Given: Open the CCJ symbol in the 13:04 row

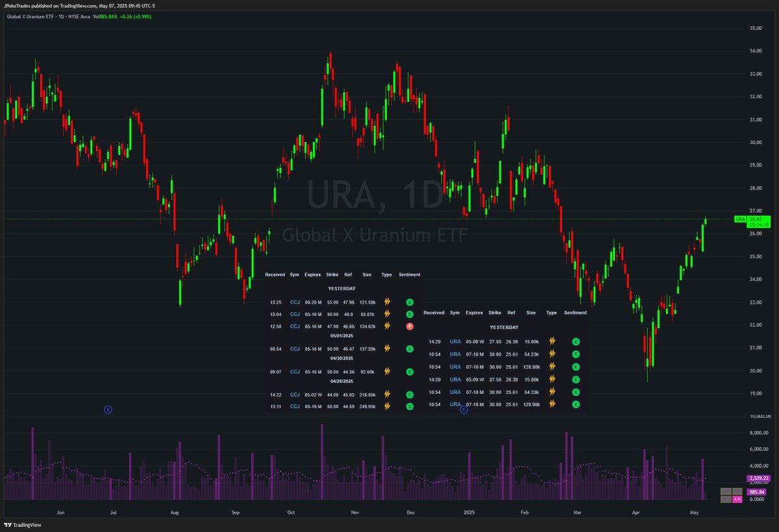Looking at the screenshot, I should point(295,314).
